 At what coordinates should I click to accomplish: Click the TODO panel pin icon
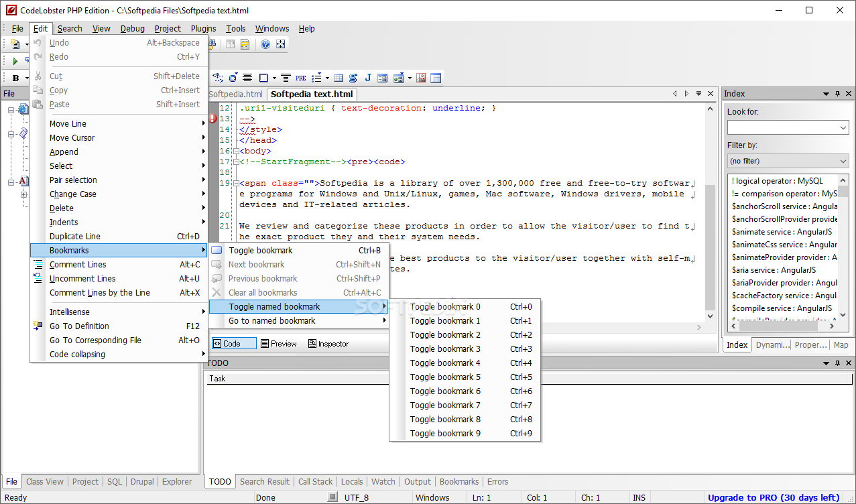(x=837, y=363)
